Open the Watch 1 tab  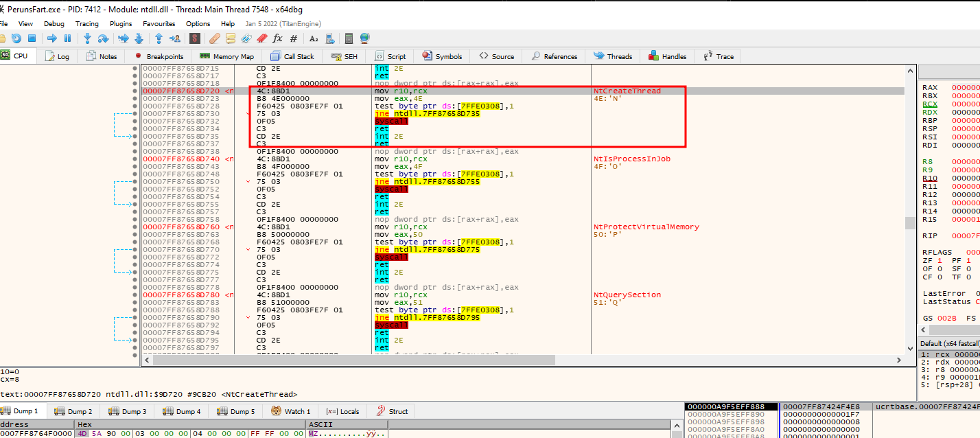(x=291, y=411)
